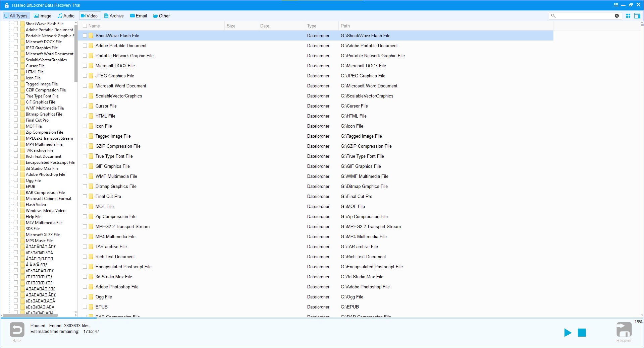The image size is (644, 348).
Task: Show the Archive file types tab
Action: [x=114, y=16]
